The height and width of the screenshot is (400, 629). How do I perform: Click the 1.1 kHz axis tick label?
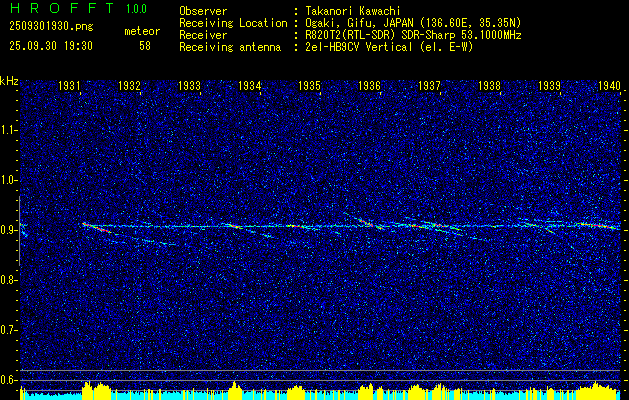(x=8, y=130)
